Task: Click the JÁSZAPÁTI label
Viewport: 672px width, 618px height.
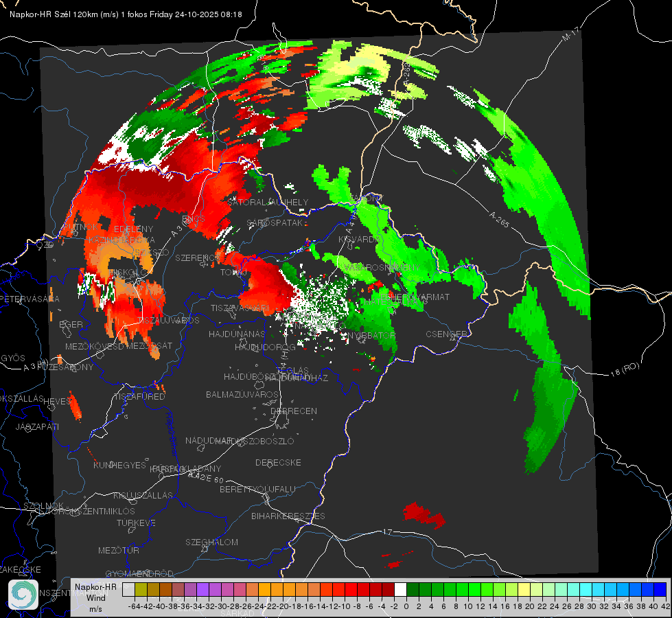Action: (37, 426)
